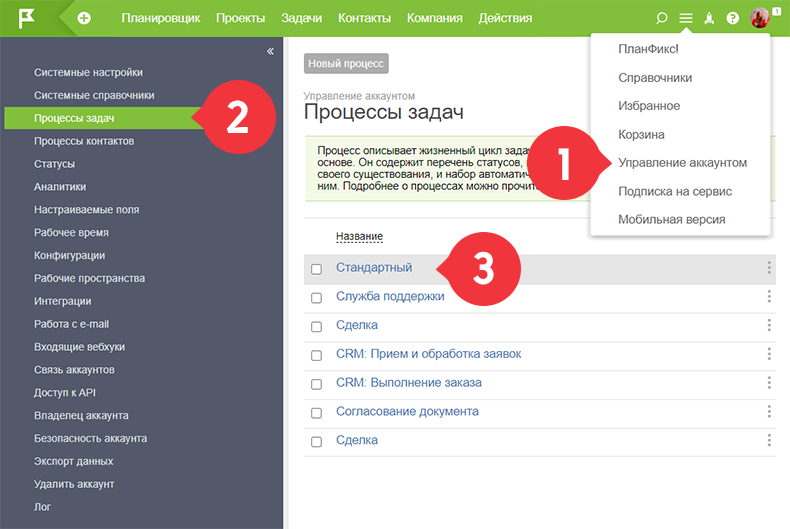Image resolution: width=790 pixels, height=529 pixels.
Task: Collapse the sidebar with double chevron
Action: pos(270,51)
